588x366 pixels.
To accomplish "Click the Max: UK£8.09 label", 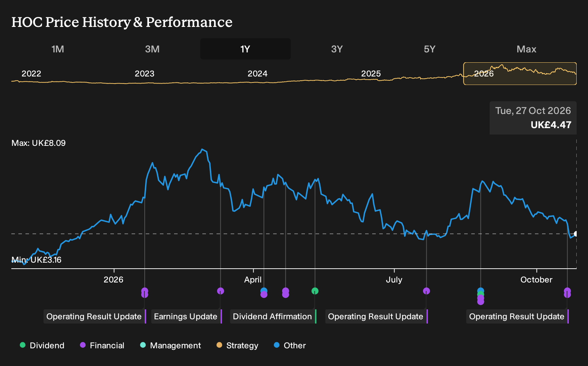I will [39, 143].
